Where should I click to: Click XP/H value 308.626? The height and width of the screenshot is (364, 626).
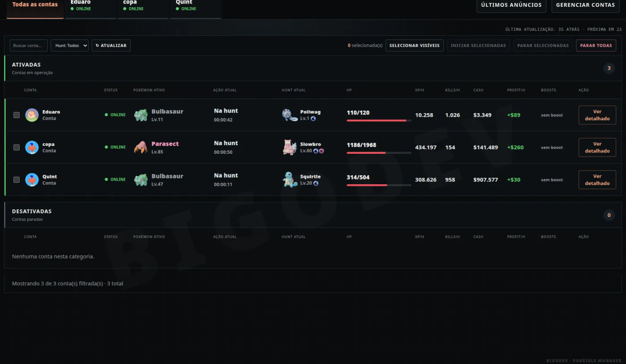[x=426, y=179]
